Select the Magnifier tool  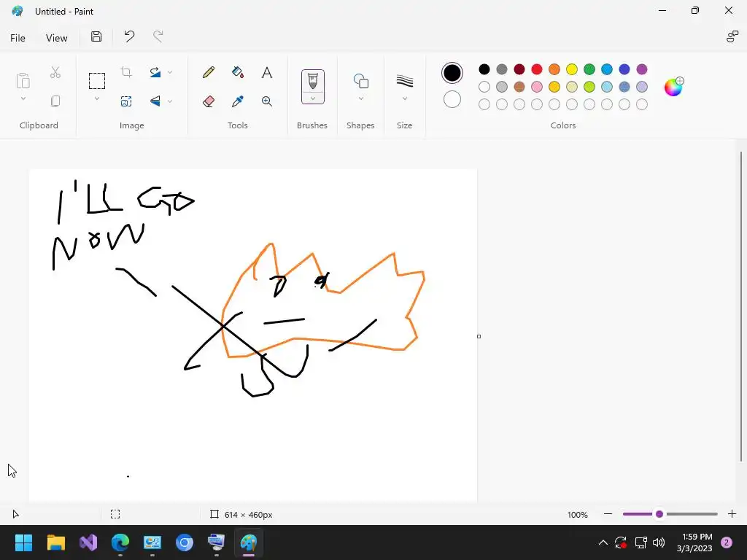tap(267, 101)
